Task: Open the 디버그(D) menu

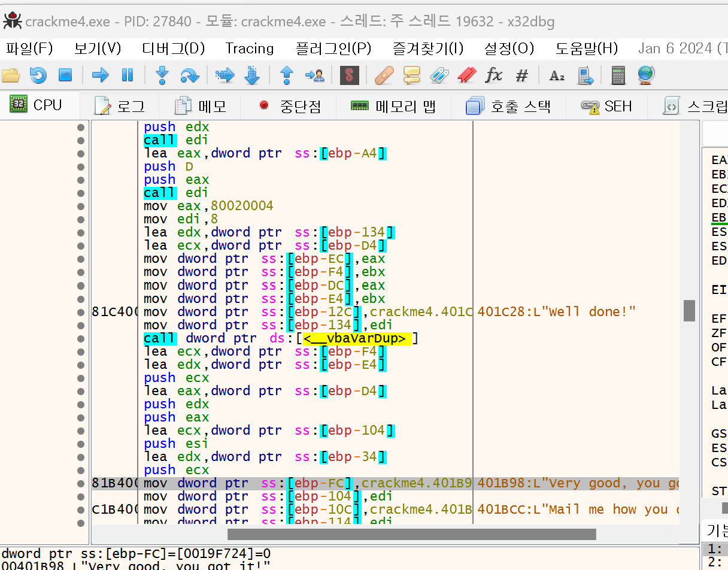Action: [x=174, y=48]
